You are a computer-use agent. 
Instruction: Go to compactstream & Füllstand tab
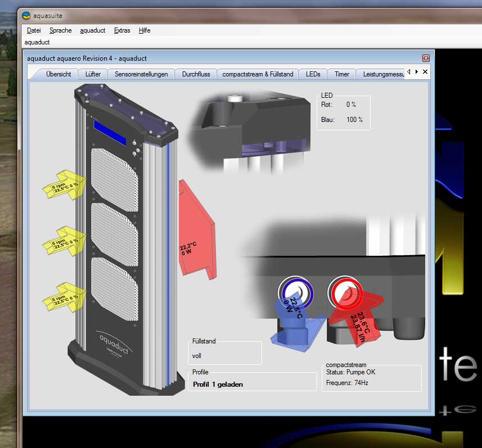click(x=258, y=74)
